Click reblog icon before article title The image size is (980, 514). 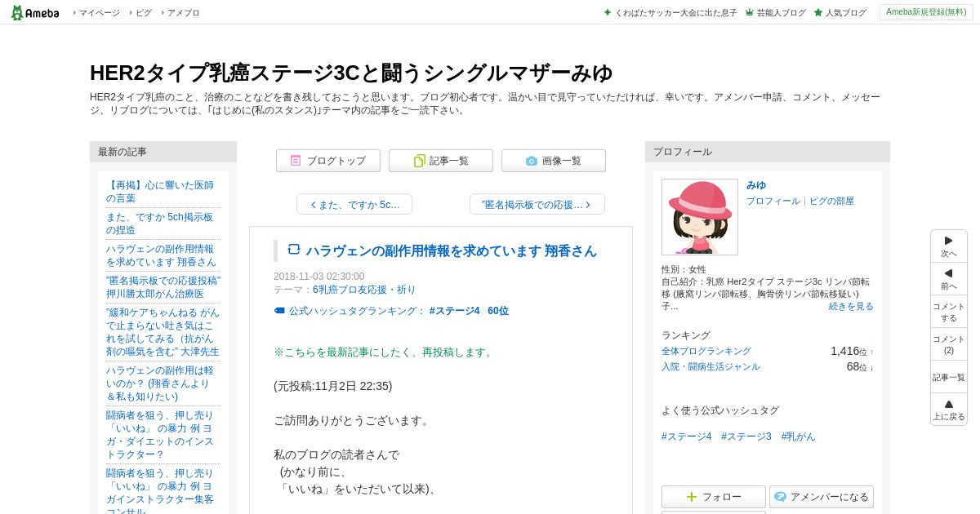tap(294, 250)
